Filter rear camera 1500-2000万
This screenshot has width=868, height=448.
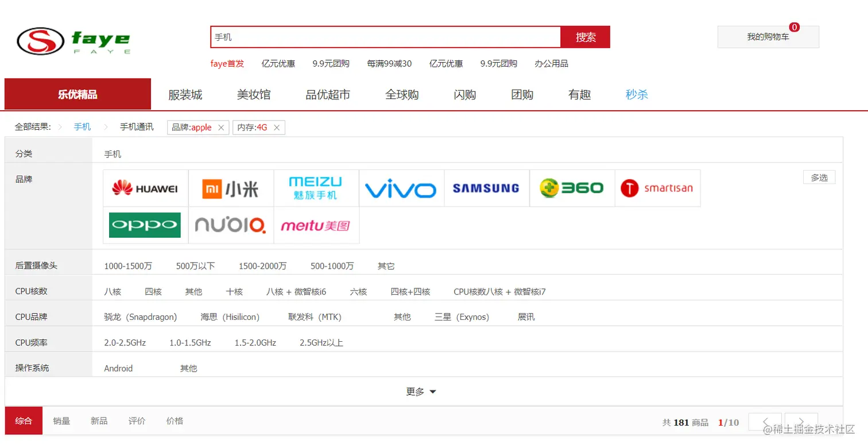[262, 267]
